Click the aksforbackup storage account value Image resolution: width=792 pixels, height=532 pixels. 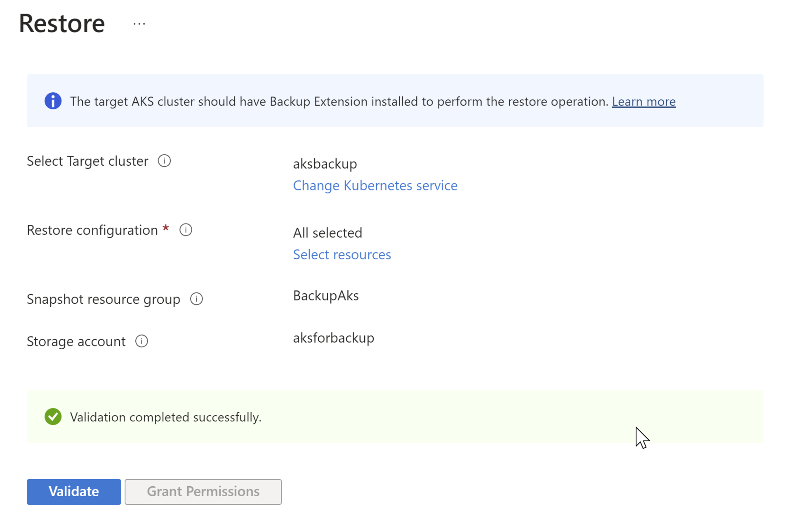pyautogui.click(x=333, y=338)
